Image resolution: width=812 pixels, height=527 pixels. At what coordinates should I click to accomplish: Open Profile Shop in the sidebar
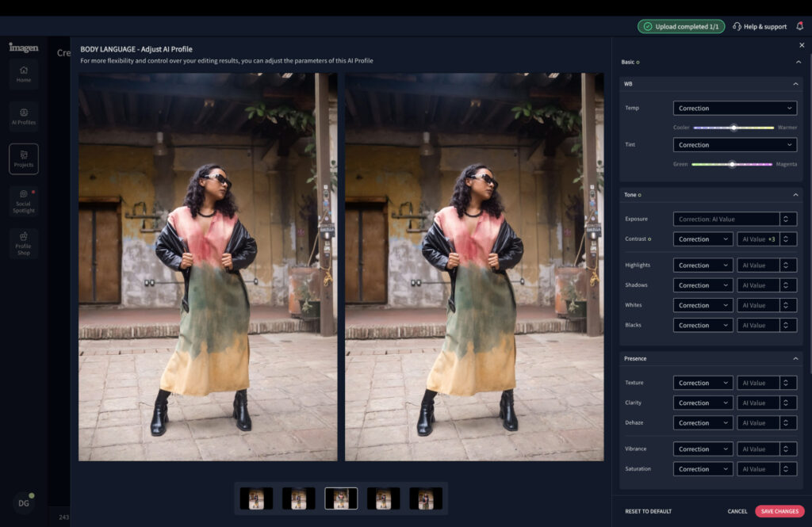pyautogui.click(x=24, y=243)
